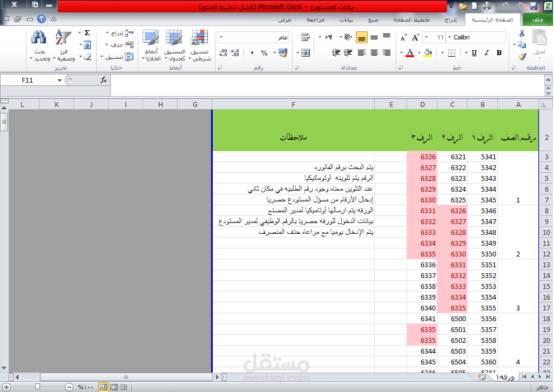Toggle Italic formatting
Viewport: 554px width, 392px height.
pyautogui.click(x=487, y=53)
